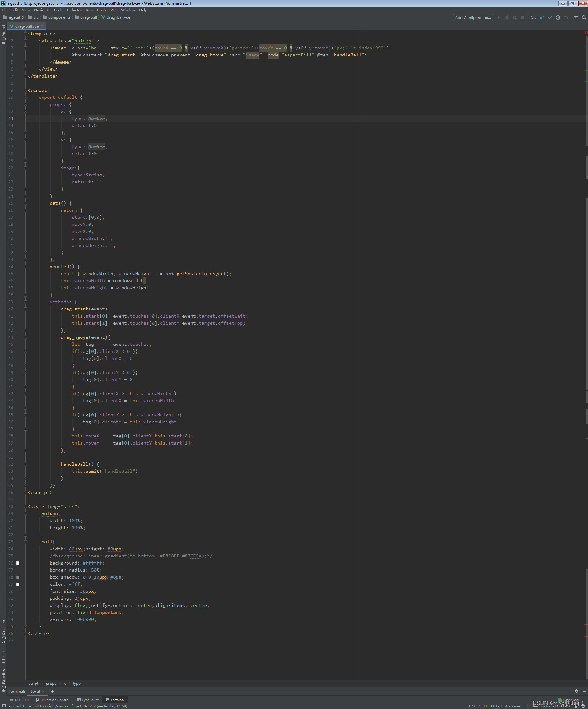Click the Pushed 1 commit status message
This screenshot has width=588, height=709.
point(67,706)
